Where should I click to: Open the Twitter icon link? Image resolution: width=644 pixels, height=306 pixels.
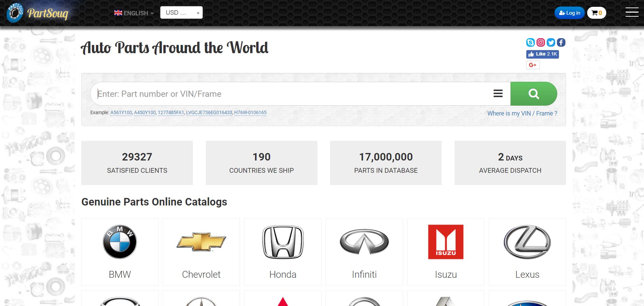pos(551,42)
